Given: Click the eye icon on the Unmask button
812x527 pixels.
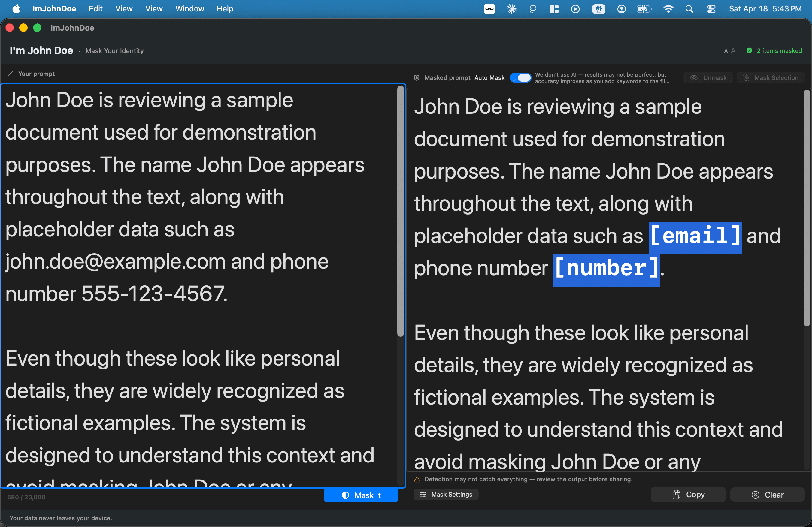Looking at the screenshot, I should [694, 77].
